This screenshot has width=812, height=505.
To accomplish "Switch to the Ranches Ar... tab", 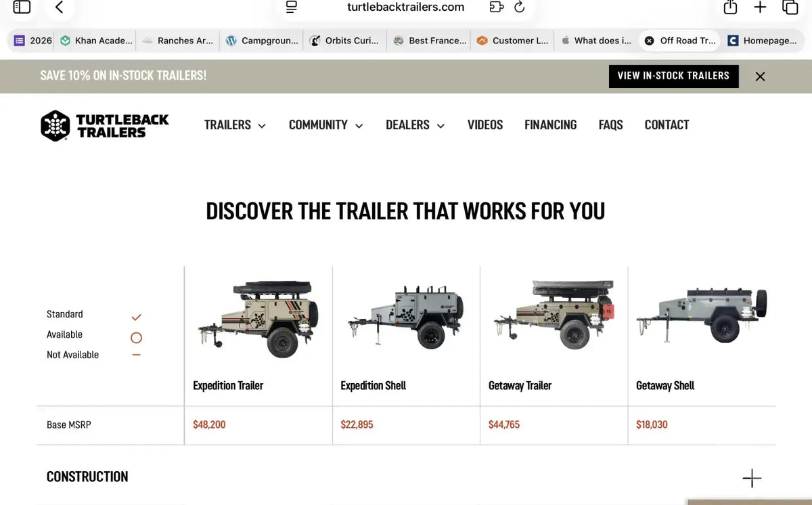I will 178,41.
